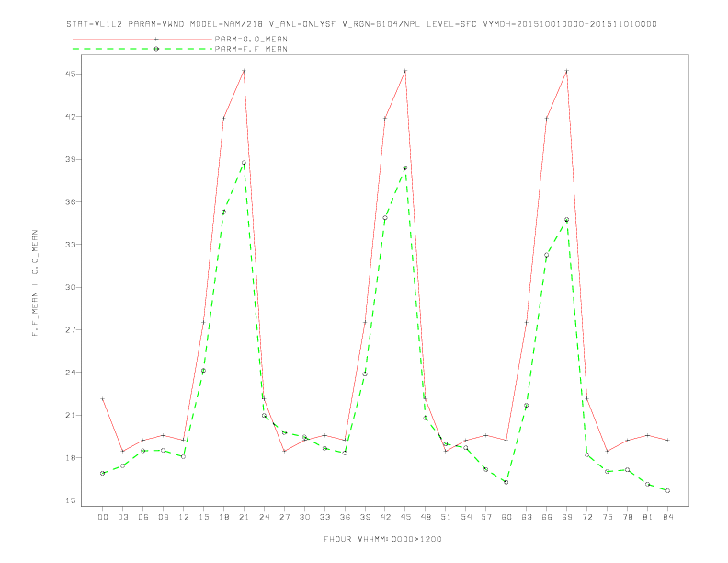This screenshot has width=728, height=563.
Task: Click the PARM=O.O_MEAN legend label
Action: [251, 39]
